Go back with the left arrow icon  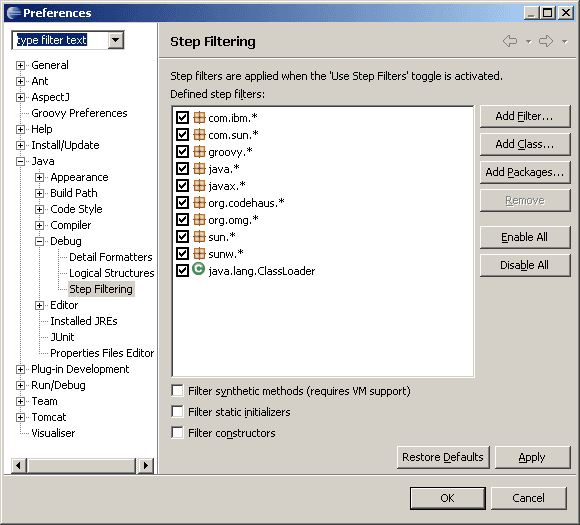pos(510,41)
